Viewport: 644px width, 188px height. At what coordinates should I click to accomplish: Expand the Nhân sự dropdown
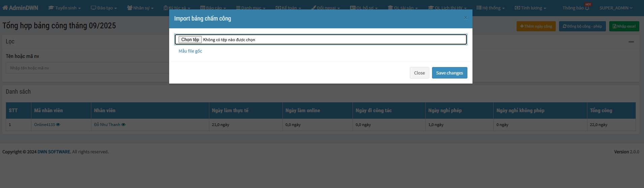[140, 8]
